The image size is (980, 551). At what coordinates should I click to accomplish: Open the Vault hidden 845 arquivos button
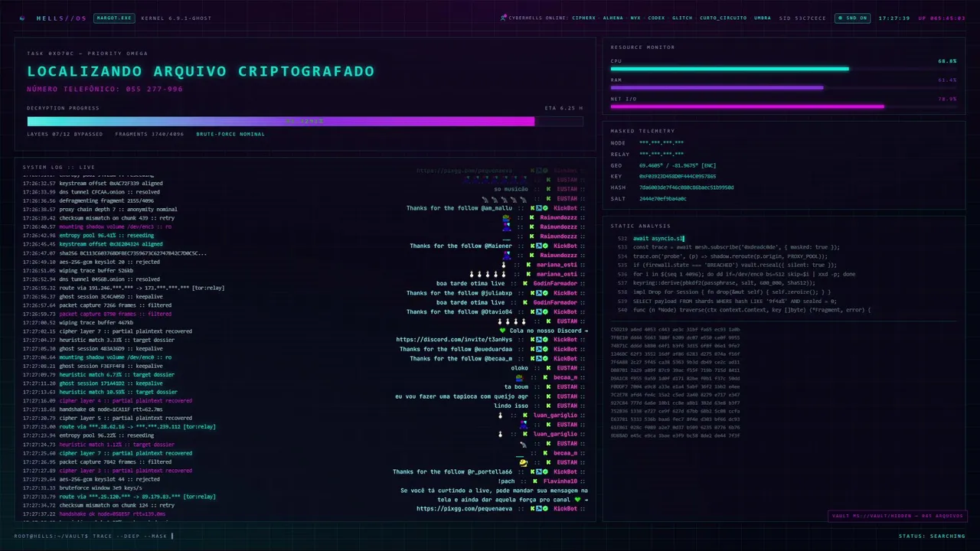(897, 516)
